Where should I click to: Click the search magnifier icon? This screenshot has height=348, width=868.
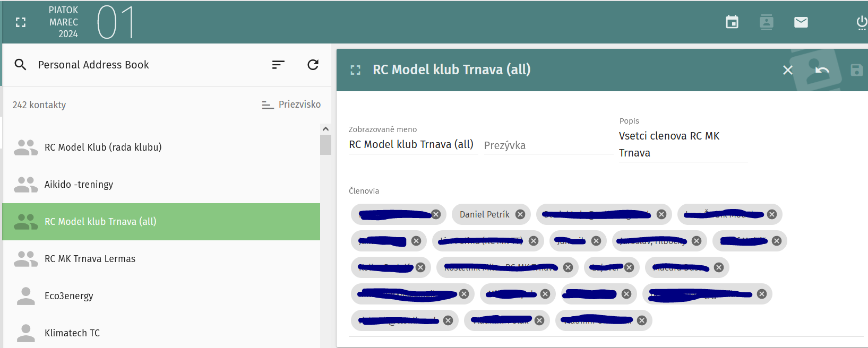[21, 65]
